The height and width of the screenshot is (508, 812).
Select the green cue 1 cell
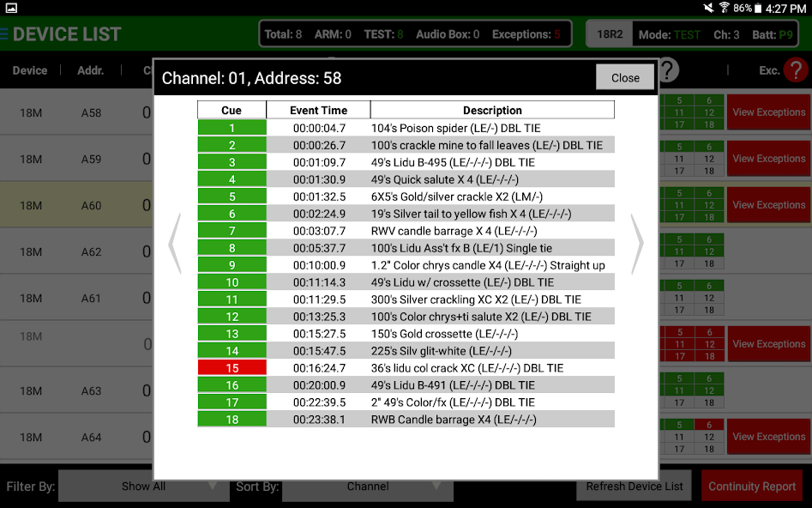tap(232, 128)
